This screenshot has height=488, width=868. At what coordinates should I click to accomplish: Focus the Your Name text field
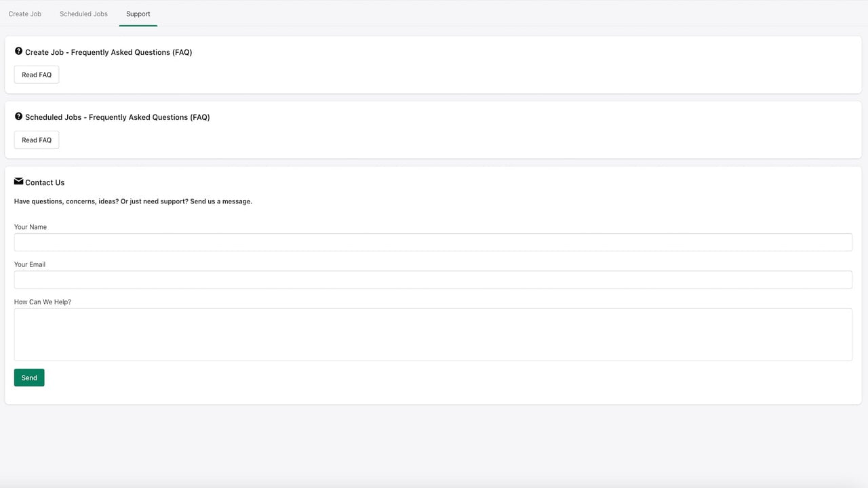(x=433, y=242)
